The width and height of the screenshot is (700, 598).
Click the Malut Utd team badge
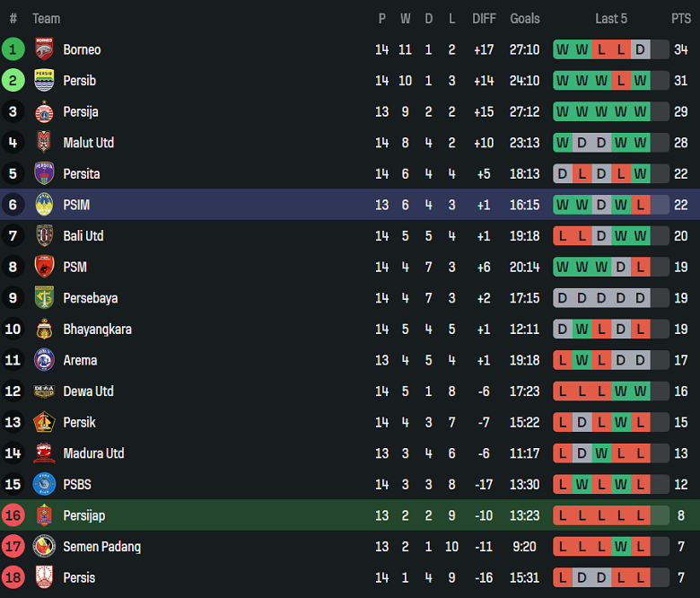pyautogui.click(x=44, y=143)
